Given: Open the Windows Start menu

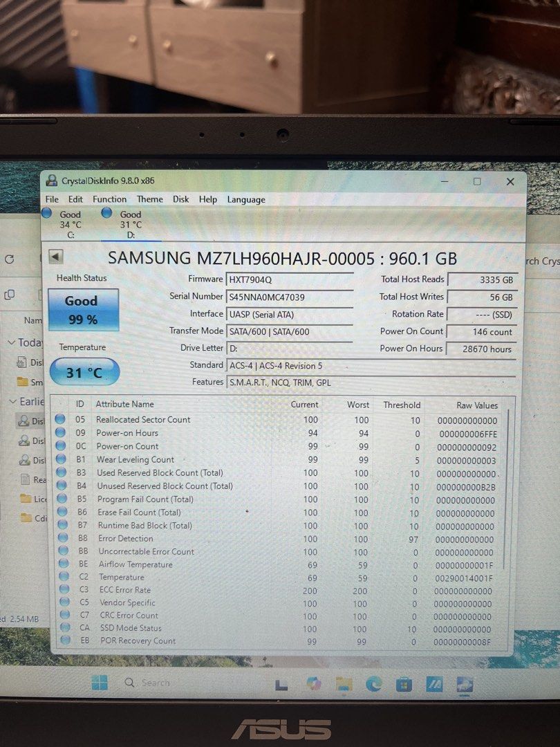Looking at the screenshot, I should click(x=100, y=683).
